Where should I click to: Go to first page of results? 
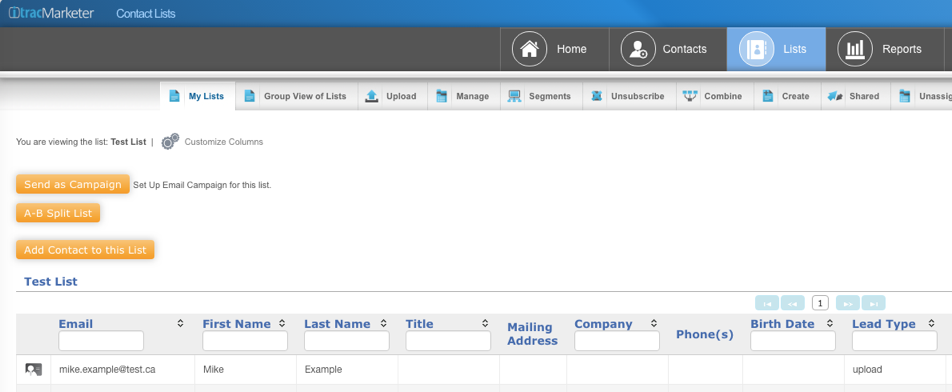click(767, 303)
